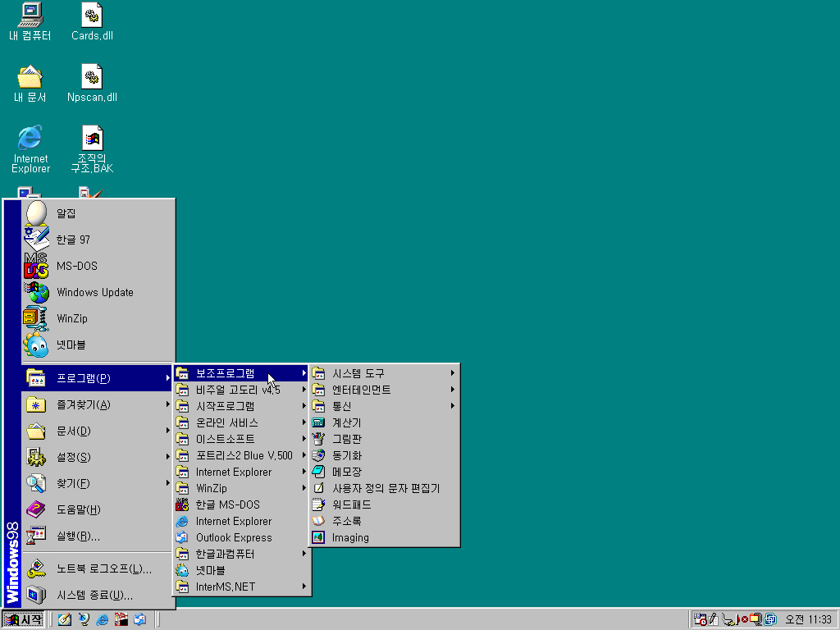Open the InterMS.NET folder entry
Image resolution: width=840 pixels, height=630 pixels.
241,587
